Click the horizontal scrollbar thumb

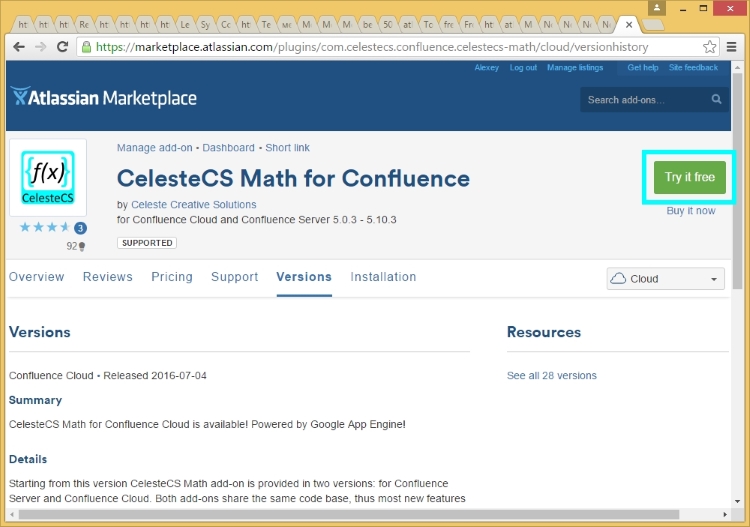coord(348,515)
